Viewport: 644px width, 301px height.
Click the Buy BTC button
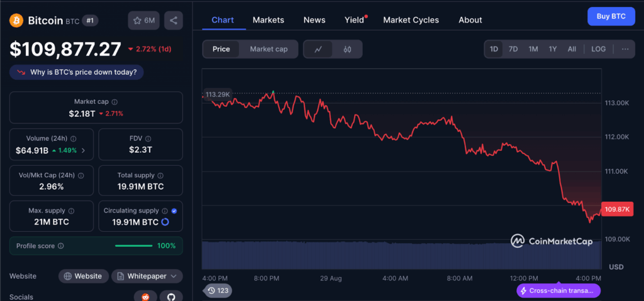click(x=611, y=16)
